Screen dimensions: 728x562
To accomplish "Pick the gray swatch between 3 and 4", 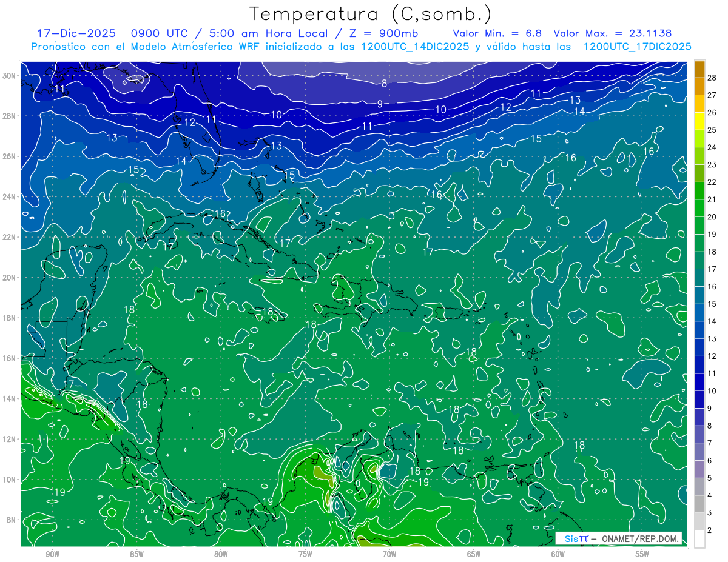I will click(x=700, y=504).
